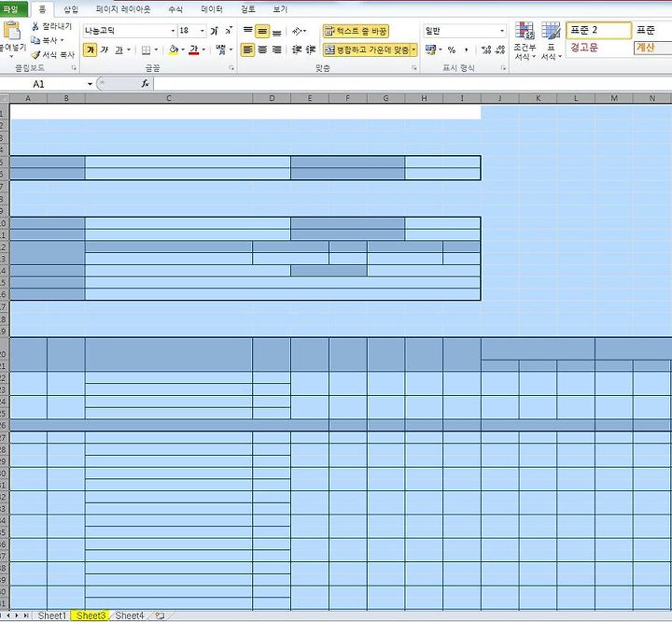Open the clipboard (클립보드) dialog launcher
The height and width of the screenshot is (622, 672).
74,68
